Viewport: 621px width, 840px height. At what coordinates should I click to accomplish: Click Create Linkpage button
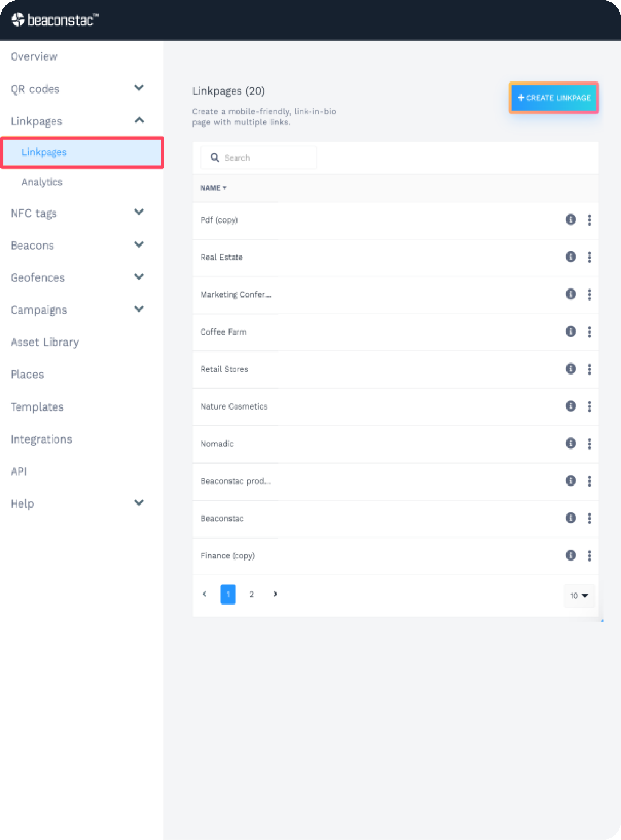coord(553,98)
